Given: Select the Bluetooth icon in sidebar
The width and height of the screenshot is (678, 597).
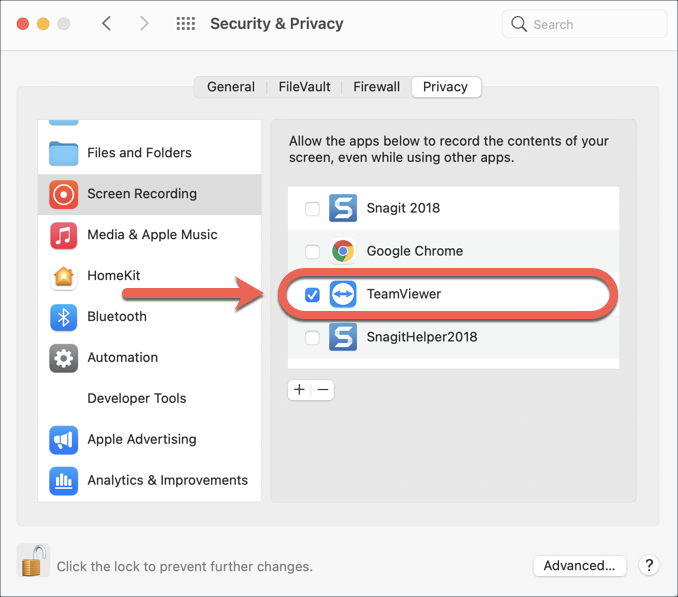Looking at the screenshot, I should click(64, 317).
